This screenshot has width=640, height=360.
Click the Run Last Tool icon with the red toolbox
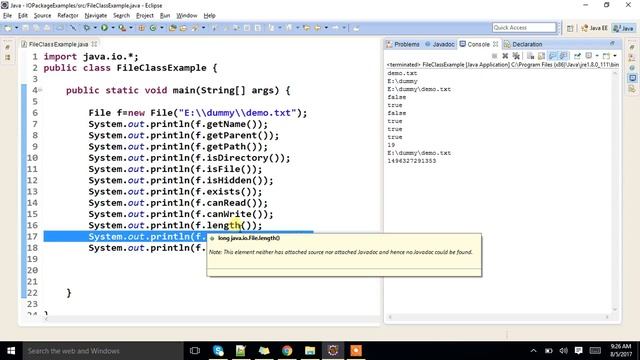[x=122, y=28]
